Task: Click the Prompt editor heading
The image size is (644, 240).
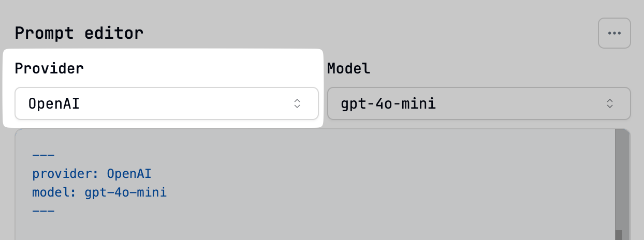Action: pos(79,33)
